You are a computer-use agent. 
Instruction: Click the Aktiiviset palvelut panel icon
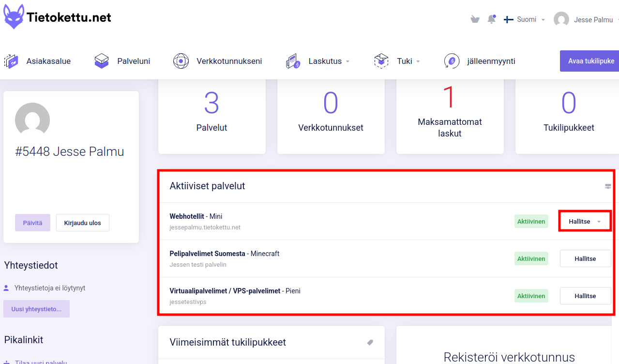point(608,186)
